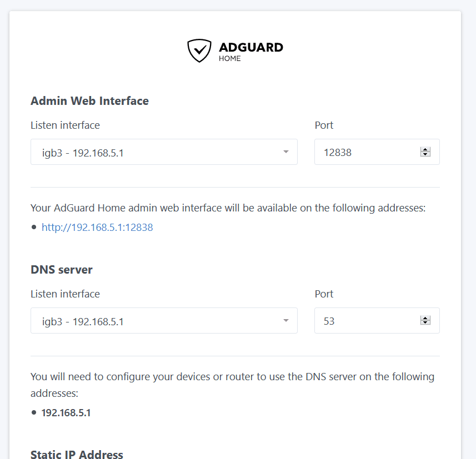Image resolution: width=476 pixels, height=459 pixels.
Task: Click the Listen interface label above the DNS dropdown
Action: 65,294
